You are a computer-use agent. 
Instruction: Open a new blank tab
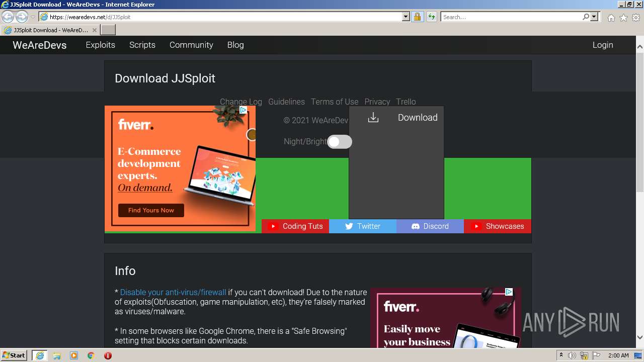(108, 30)
